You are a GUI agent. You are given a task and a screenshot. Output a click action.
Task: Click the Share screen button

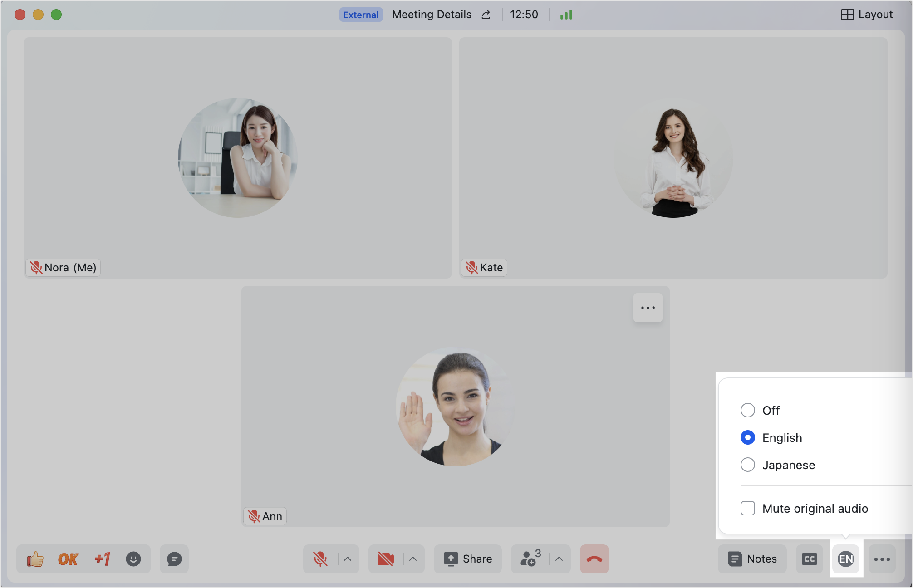tap(468, 559)
